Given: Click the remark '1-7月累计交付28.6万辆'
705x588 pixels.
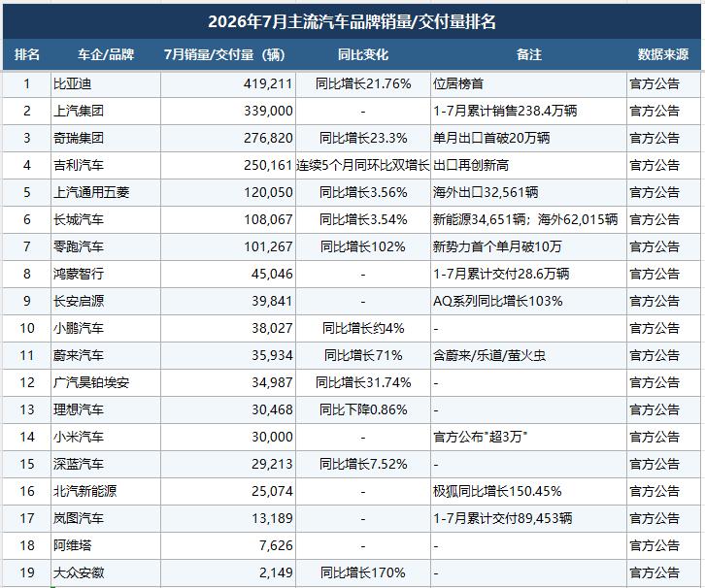Looking at the screenshot, I should tap(501, 274).
